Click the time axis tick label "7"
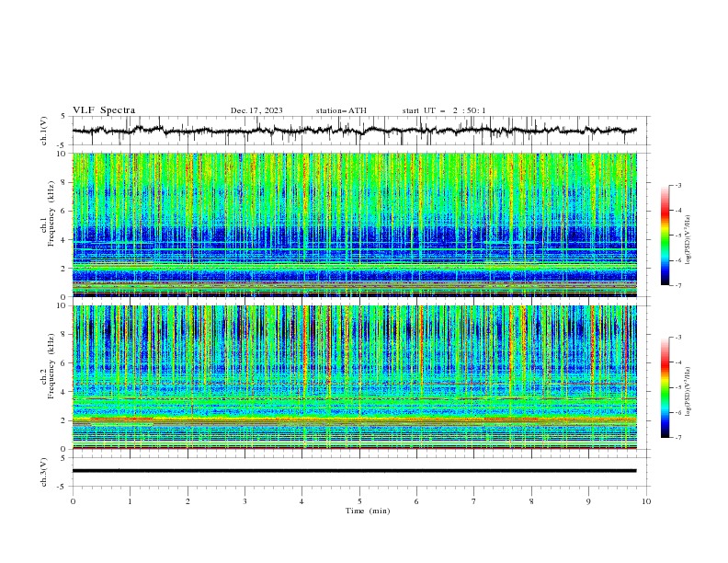The width and height of the screenshot is (728, 563). pyautogui.click(x=474, y=501)
